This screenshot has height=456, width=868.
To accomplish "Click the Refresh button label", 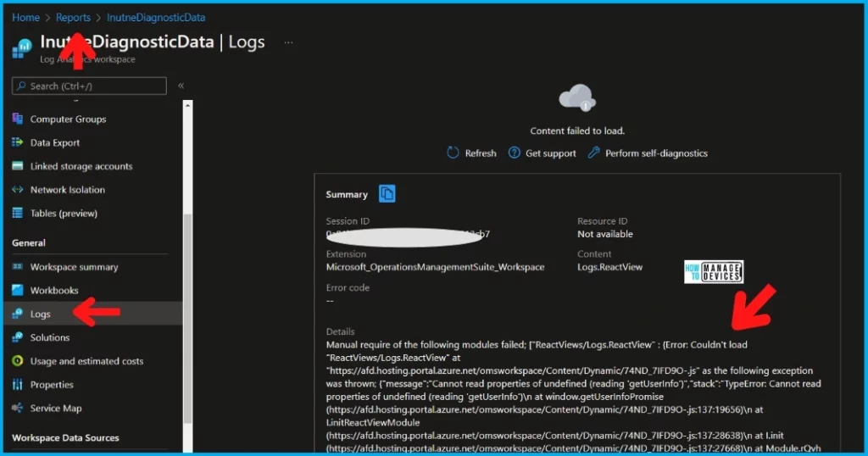I will coord(481,153).
